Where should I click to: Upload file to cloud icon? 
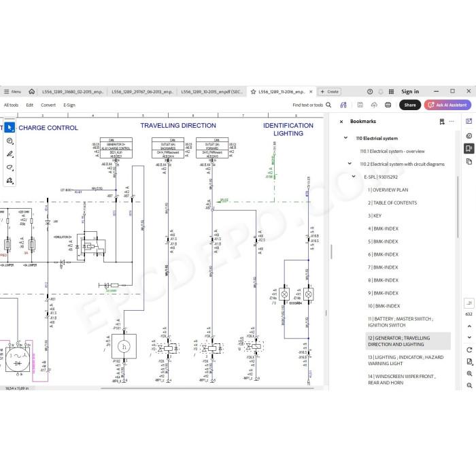(x=374, y=105)
